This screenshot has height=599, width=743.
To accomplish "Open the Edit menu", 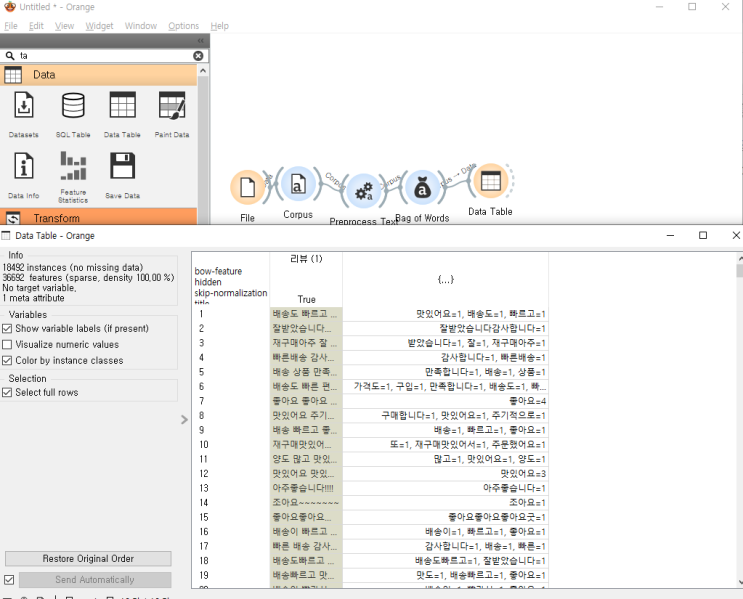I will tap(36, 26).
